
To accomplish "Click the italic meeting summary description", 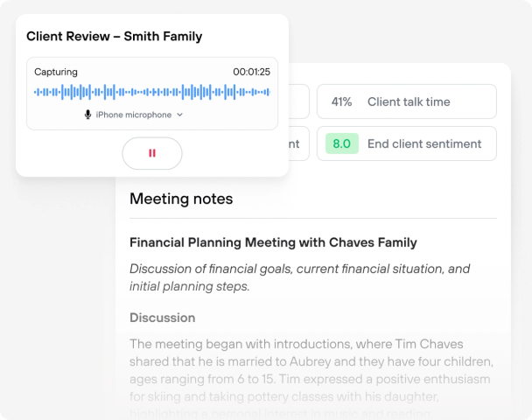I will [x=299, y=277].
